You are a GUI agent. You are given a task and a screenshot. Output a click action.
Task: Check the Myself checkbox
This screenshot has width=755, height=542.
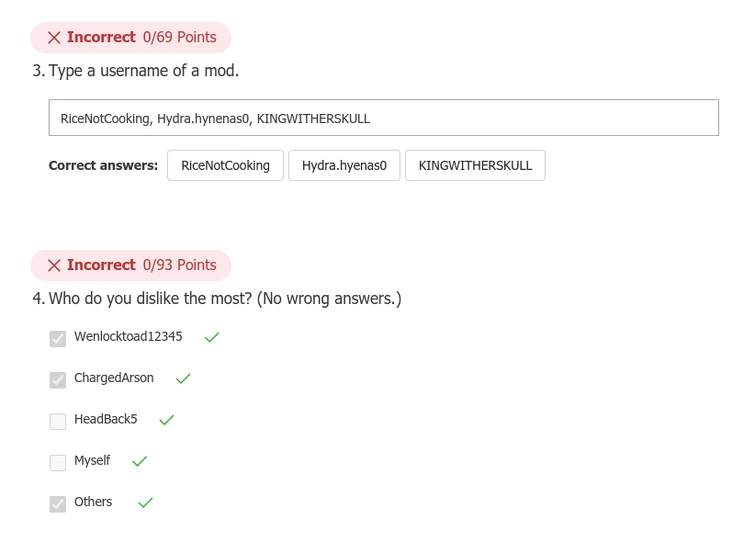[58, 462]
